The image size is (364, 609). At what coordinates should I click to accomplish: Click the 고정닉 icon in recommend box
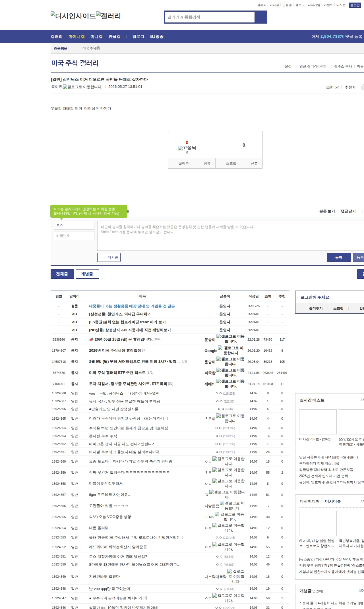pos(187,148)
